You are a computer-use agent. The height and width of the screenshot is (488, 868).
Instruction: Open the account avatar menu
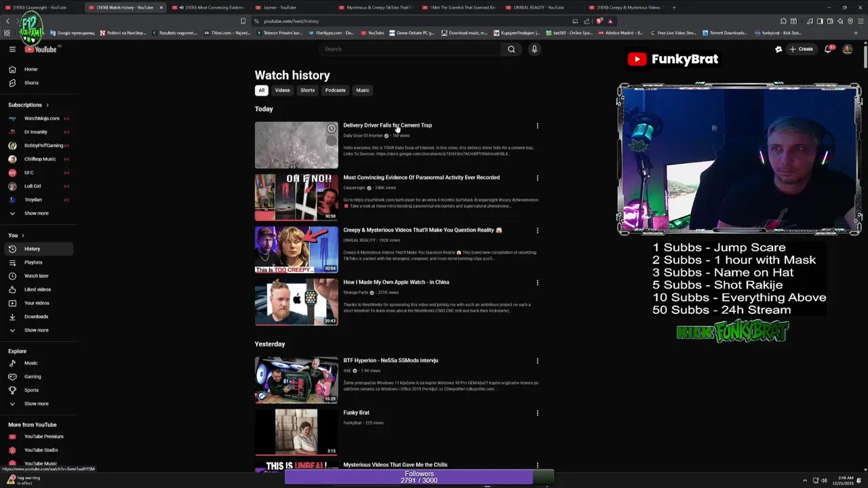click(847, 49)
